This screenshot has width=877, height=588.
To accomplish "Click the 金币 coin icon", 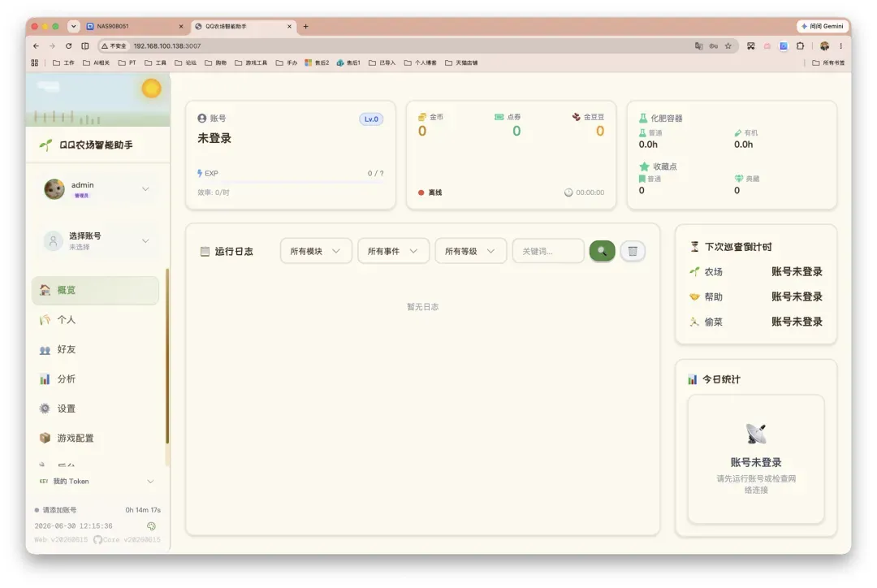I will (x=422, y=117).
